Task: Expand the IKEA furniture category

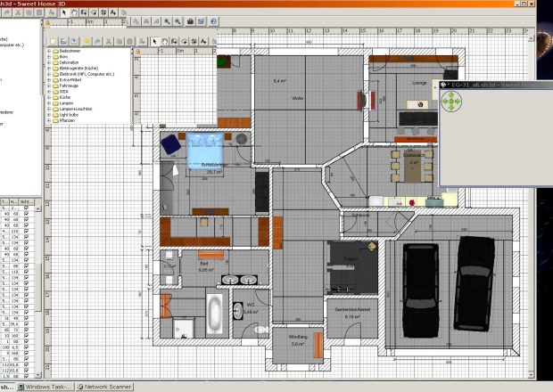Action: click(x=49, y=92)
